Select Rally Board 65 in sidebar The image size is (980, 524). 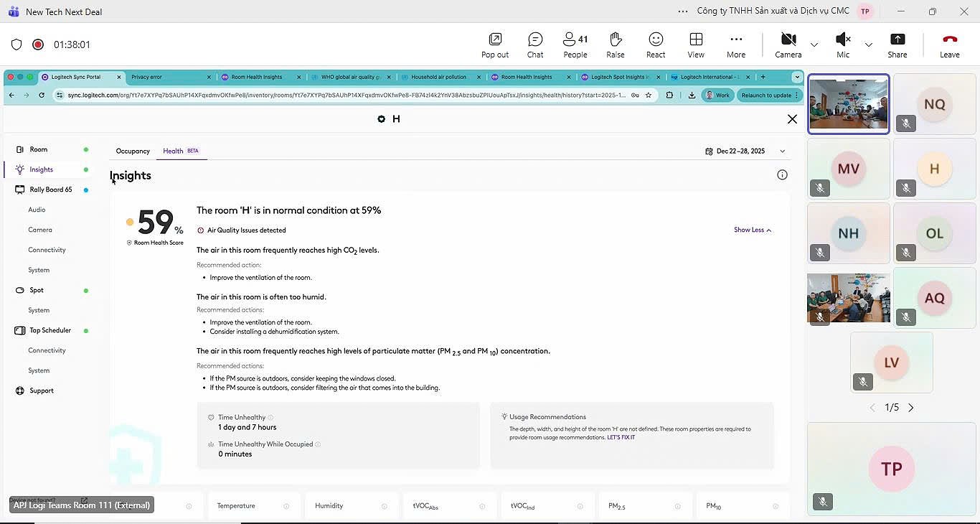[50, 190]
